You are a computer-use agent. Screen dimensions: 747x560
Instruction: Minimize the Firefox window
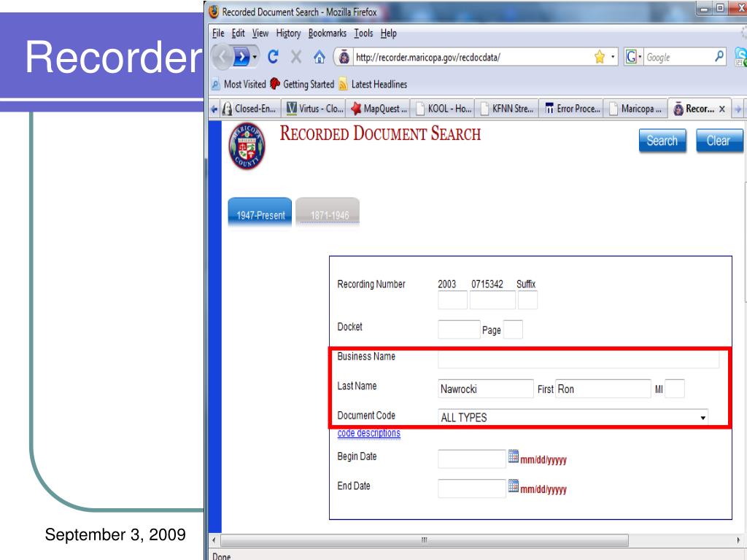tap(704, 9)
